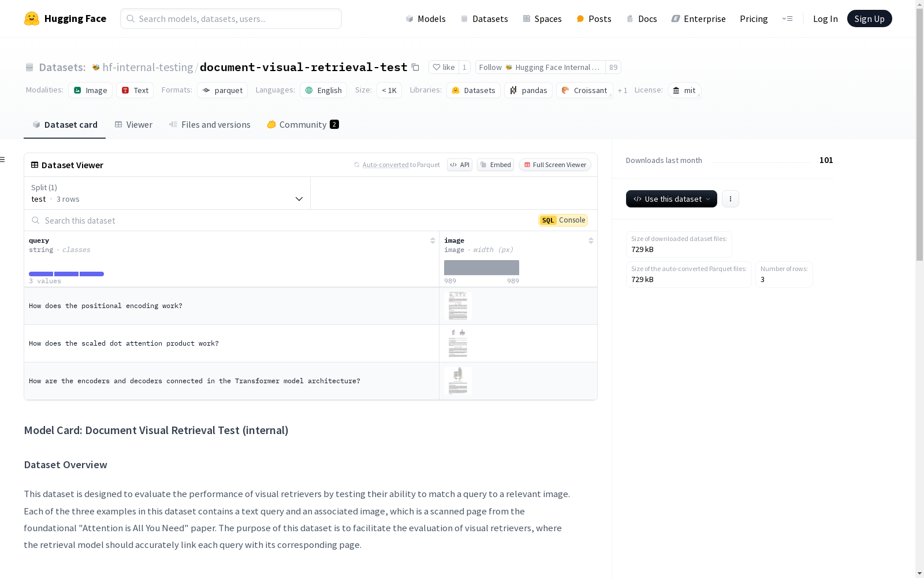Click the Dataset Overview heading
Screen dimensions: 924x578
click(x=66, y=465)
